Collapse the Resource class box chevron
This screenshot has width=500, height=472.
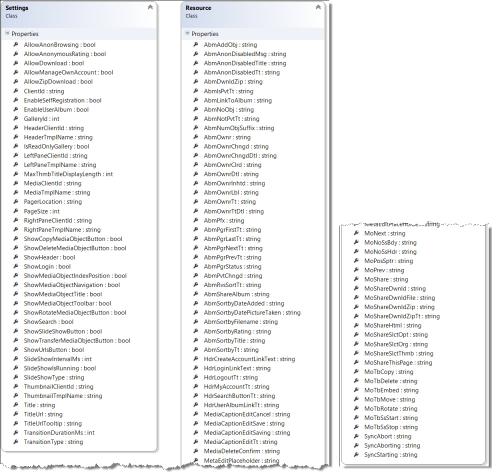[318, 7]
